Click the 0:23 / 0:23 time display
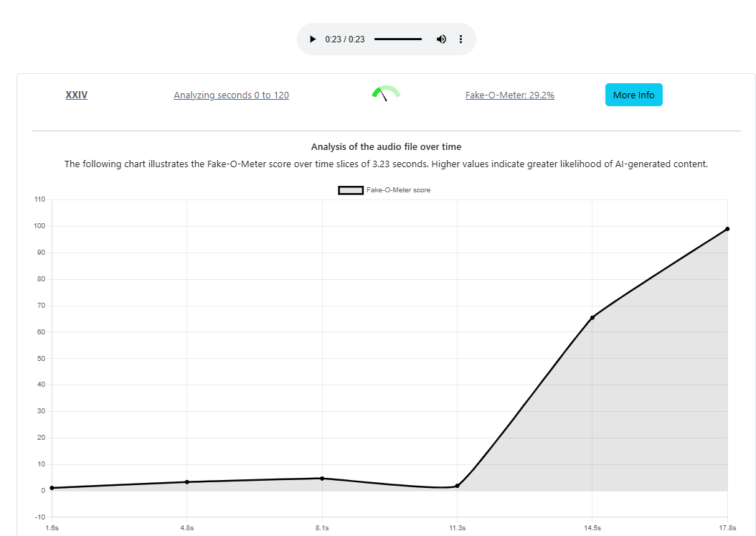 coord(345,39)
